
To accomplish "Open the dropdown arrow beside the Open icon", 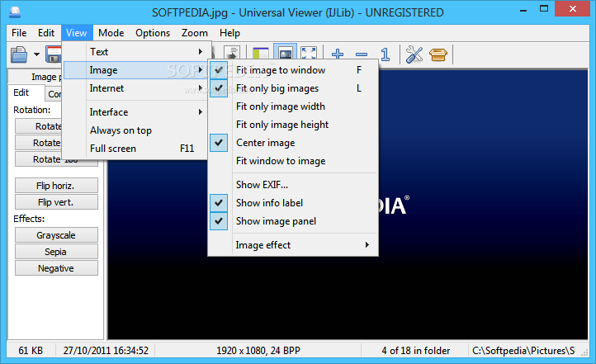I will tap(36, 54).
